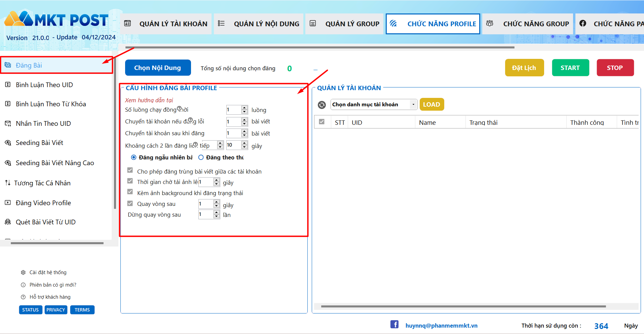Viewport: 644px width, 334px height.
Task: Click the Chức Năng Page Facebook icon
Action: pyautogui.click(x=583, y=23)
